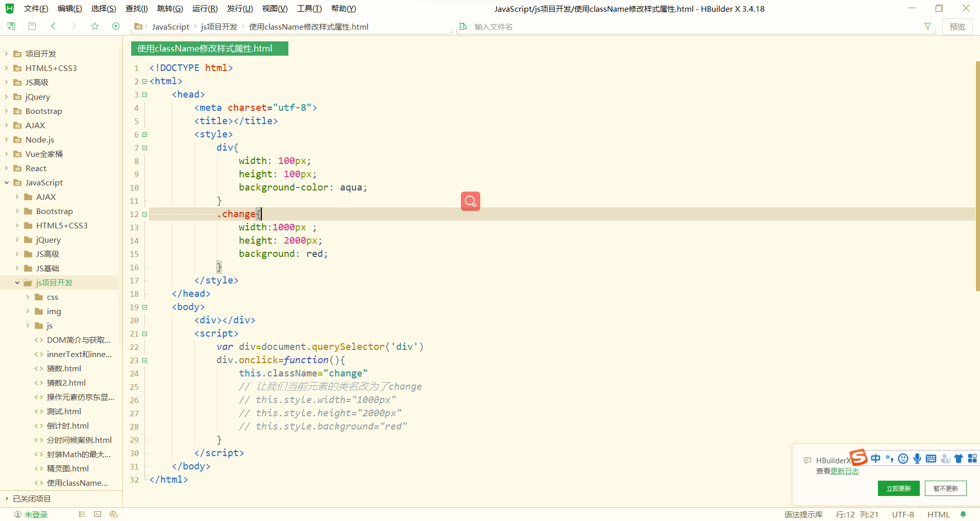
Task: Switch Sogou input to soft keyboard mode
Action: click(x=931, y=459)
